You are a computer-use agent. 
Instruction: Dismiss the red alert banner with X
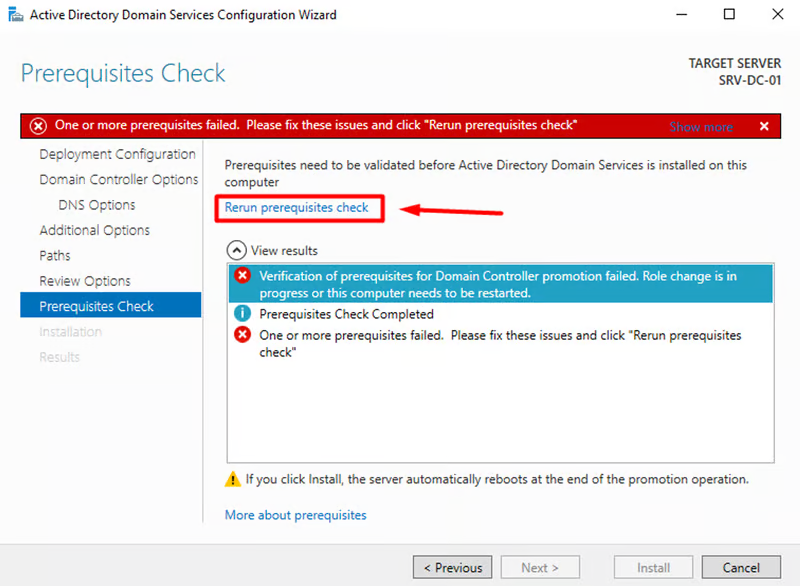pyautogui.click(x=764, y=126)
